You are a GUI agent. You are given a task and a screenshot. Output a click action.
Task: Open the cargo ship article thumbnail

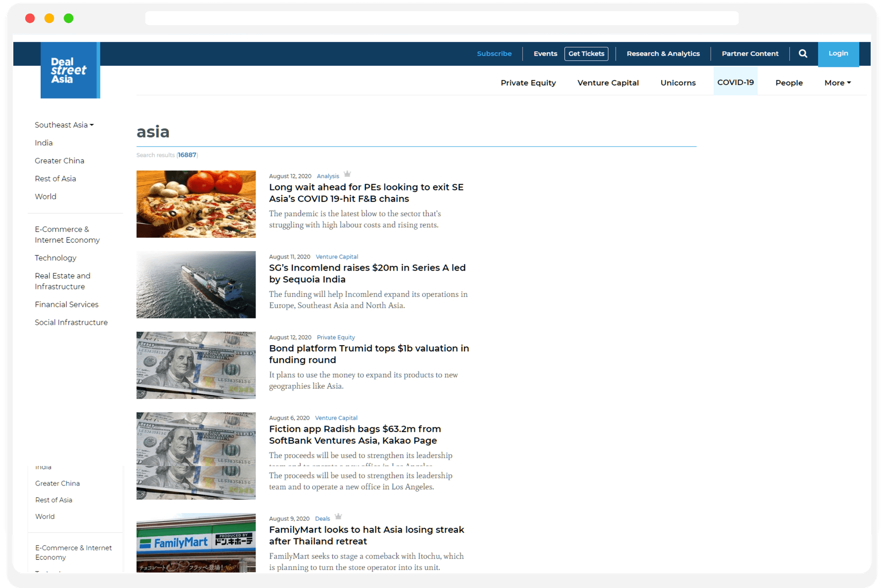tap(196, 284)
